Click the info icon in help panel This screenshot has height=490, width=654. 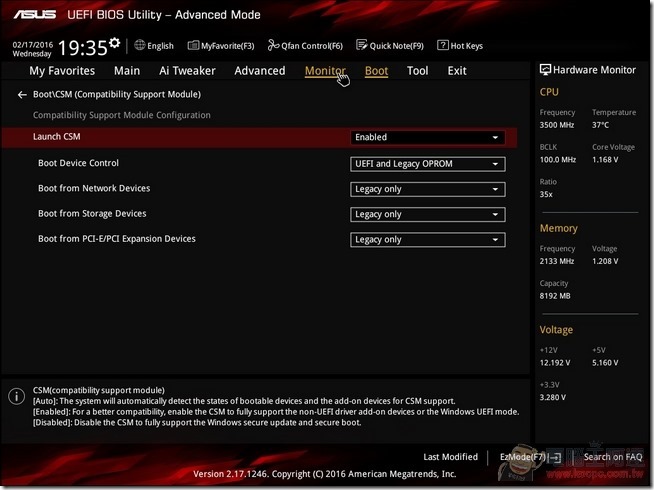click(17, 396)
